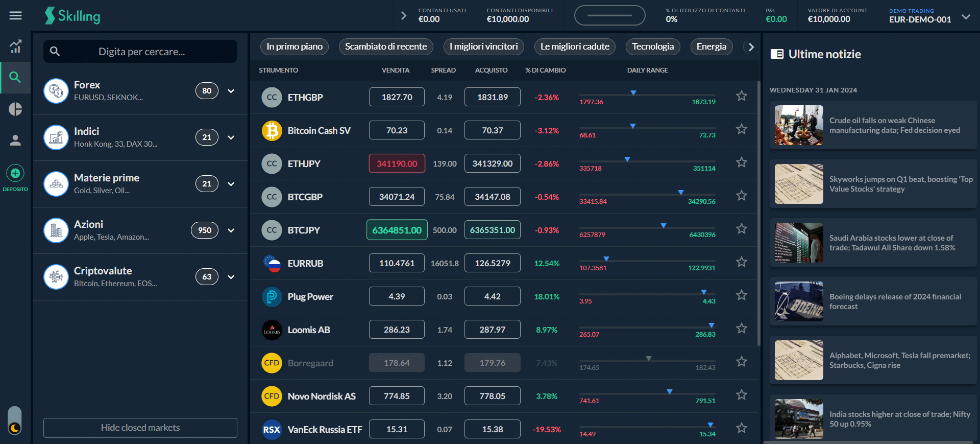Favorite BTCGBP with the star
Viewport: 980px width, 444px height.
click(742, 195)
